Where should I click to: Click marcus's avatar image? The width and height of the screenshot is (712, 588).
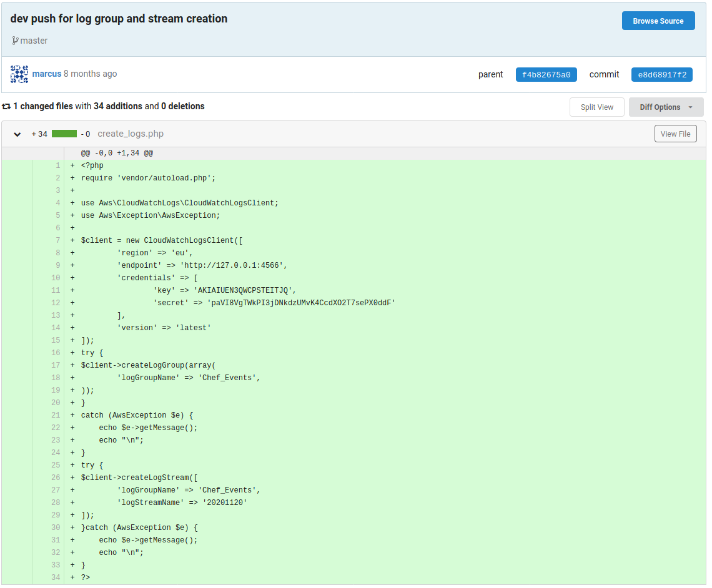pyautogui.click(x=19, y=74)
